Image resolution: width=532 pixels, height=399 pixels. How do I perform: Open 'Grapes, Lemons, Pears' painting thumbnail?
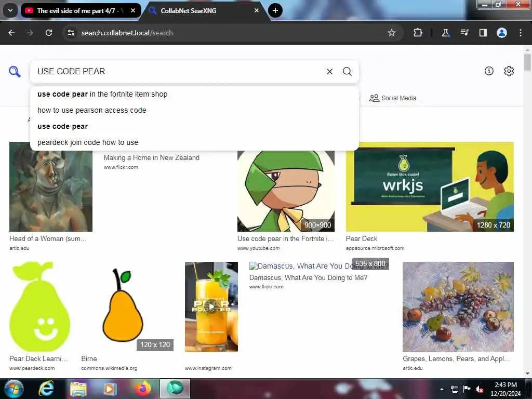[458, 307]
